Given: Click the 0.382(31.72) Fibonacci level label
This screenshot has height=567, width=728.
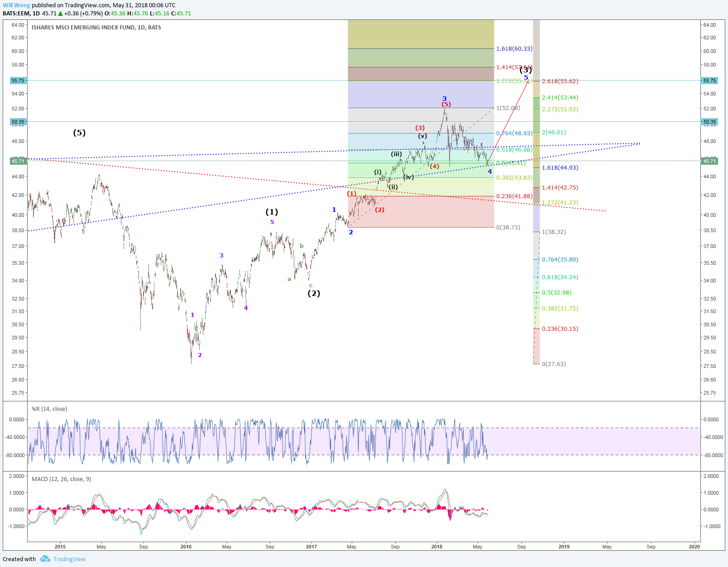Looking at the screenshot, I should (x=560, y=309).
